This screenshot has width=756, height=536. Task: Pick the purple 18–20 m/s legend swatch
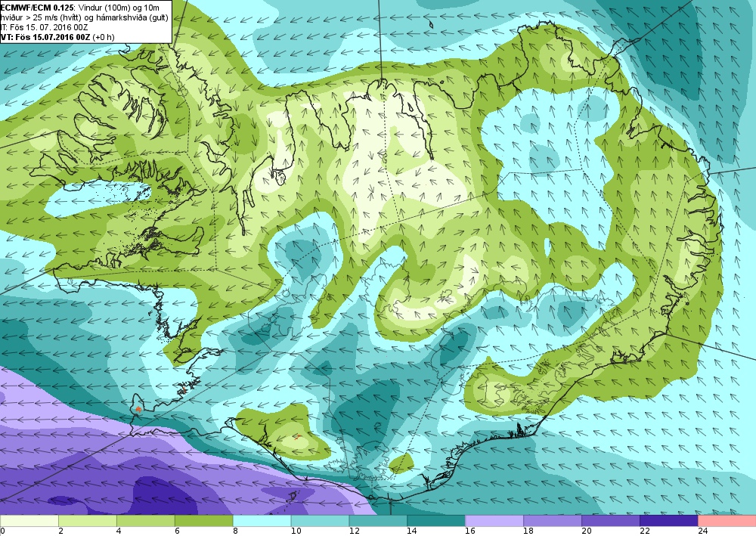(x=553, y=521)
